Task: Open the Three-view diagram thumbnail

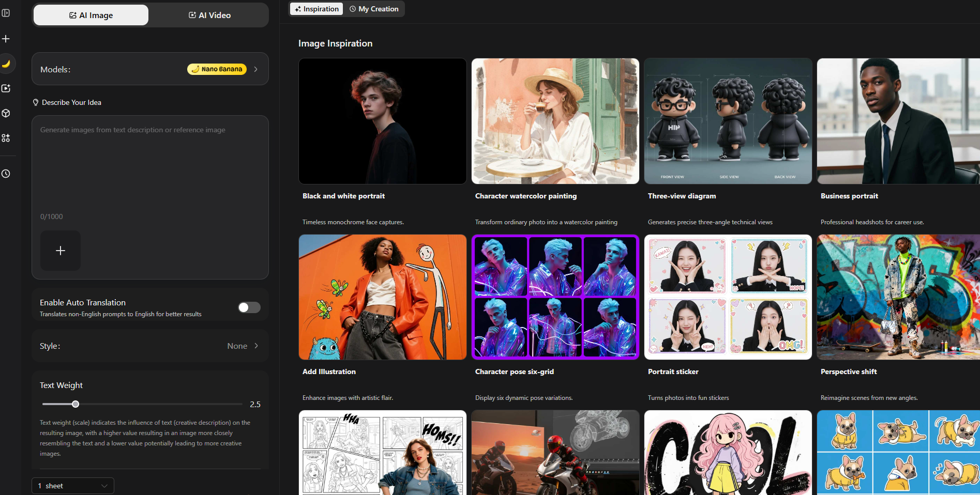Action: 728,121
